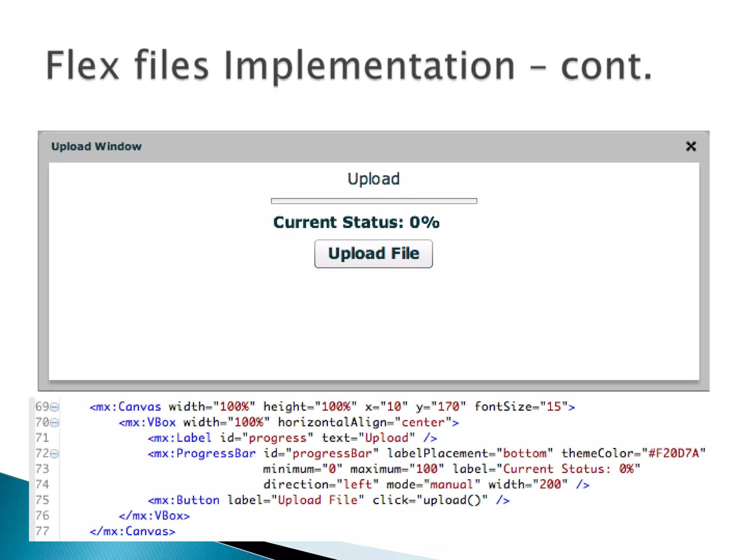This screenshot has width=747, height=560.
Task: Collapse code fold marker on line 72
Action: pos(54,454)
